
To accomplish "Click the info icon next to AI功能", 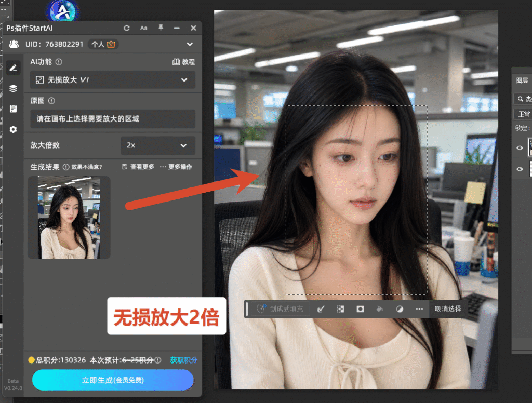I will click(59, 62).
